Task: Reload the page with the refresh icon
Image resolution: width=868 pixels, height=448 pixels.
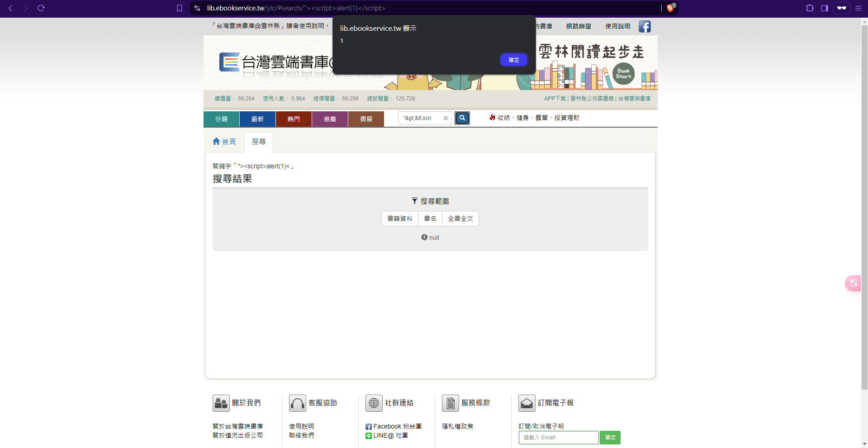Action: click(x=41, y=8)
